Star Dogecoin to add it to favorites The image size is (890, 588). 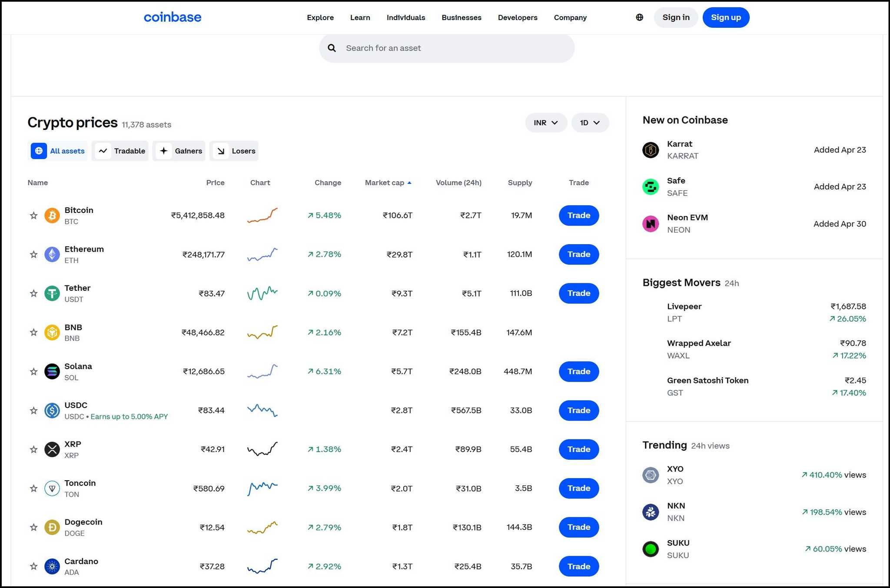coord(33,527)
